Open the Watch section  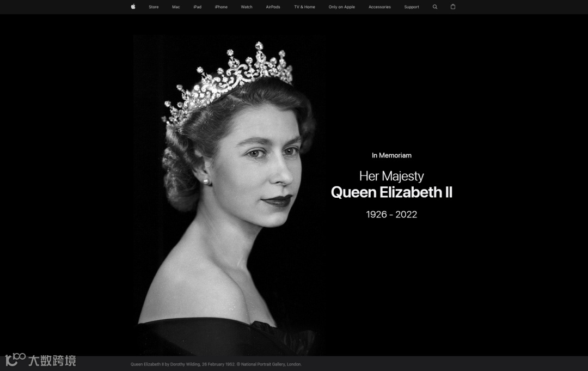coord(247,7)
